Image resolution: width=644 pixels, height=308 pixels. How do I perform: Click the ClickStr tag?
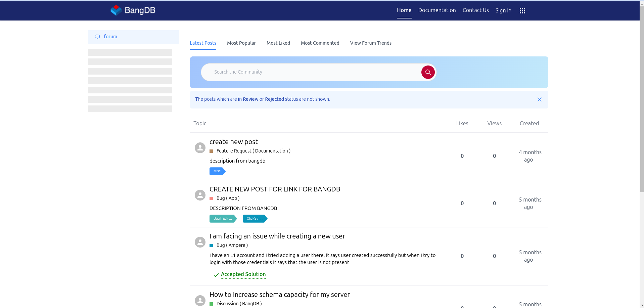coord(255,219)
